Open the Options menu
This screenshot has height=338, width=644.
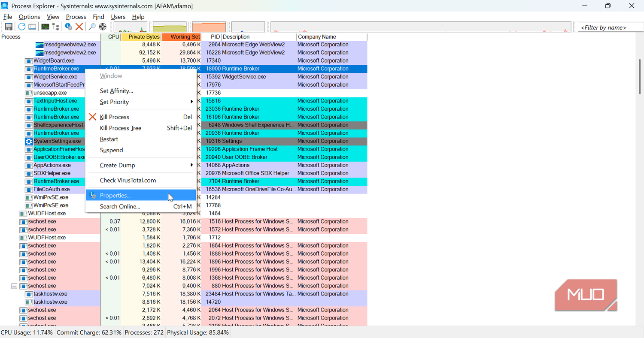click(x=30, y=17)
